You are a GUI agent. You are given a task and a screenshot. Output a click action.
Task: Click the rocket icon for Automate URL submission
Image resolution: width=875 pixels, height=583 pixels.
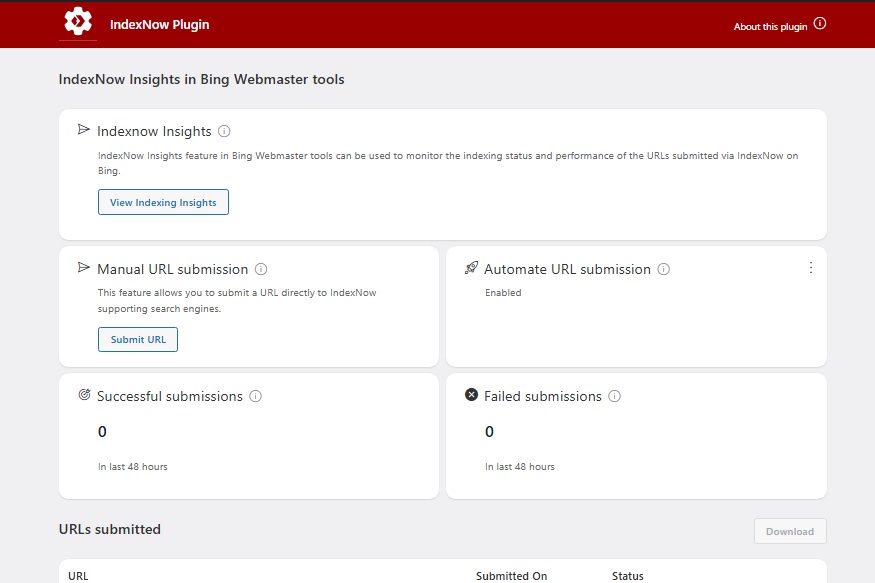pos(472,268)
